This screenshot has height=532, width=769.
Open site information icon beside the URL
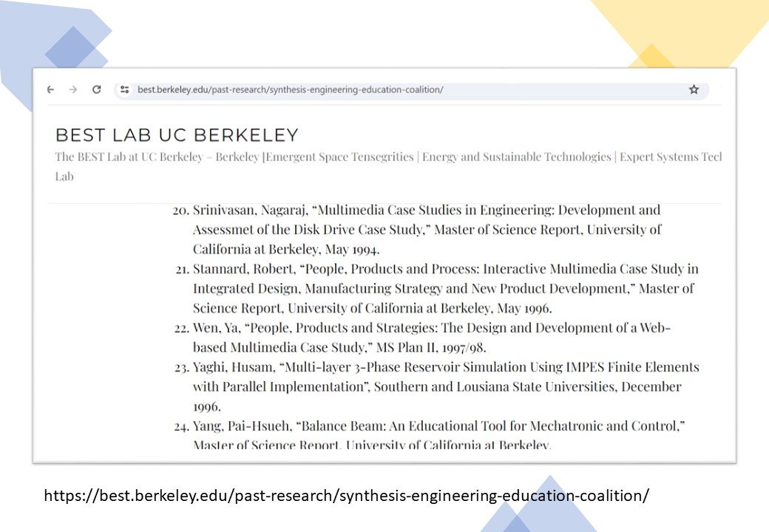tap(125, 89)
